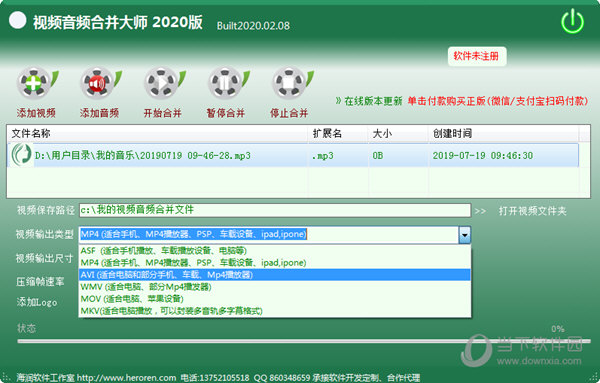Select the file 20190719 09-46-28.mp3 row
The width and height of the screenshot is (600, 383).
coord(293,155)
